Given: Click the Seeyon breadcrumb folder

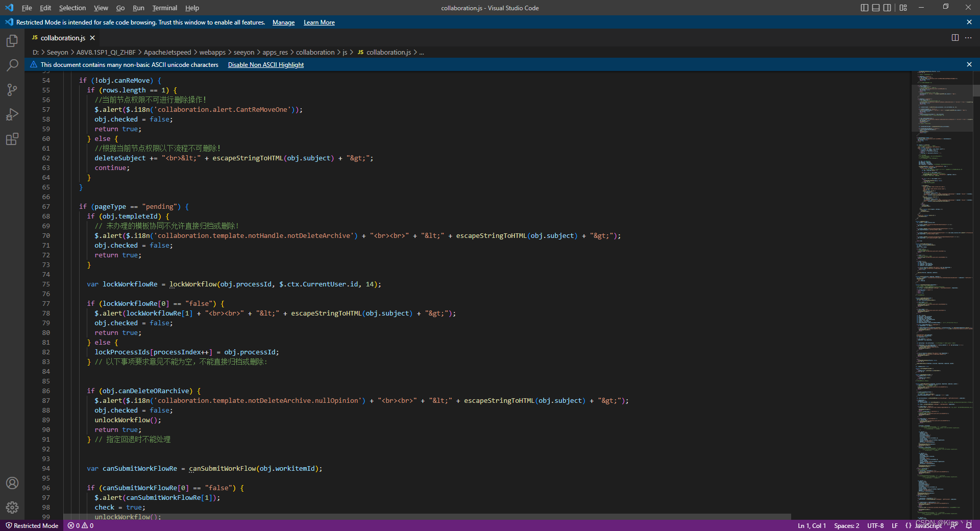Looking at the screenshot, I should (x=57, y=52).
